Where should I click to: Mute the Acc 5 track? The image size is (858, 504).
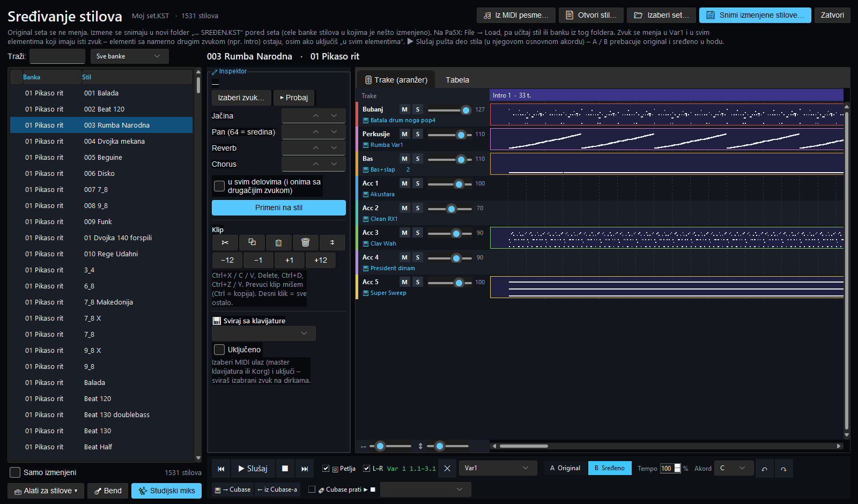coord(405,282)
